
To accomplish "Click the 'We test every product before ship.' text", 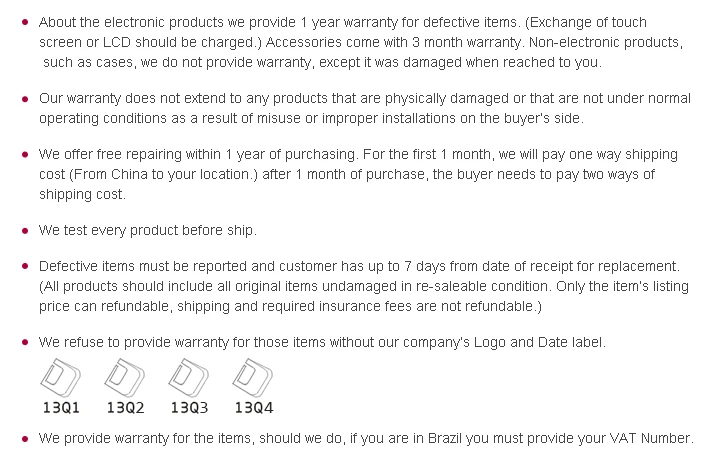I will [148, 230].
